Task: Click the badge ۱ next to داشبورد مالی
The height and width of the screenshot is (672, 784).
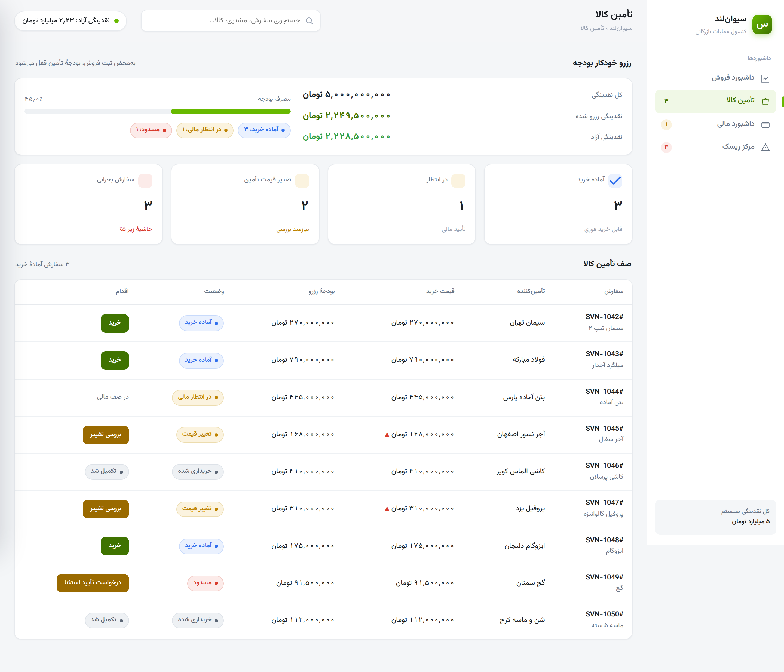Action: pyautogui.click(x=666, y=124)
